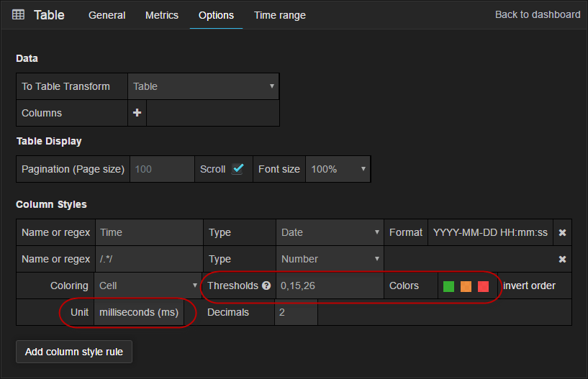Expand the Font size dropdown
588x379 pixels.
(x=338, y=169)
